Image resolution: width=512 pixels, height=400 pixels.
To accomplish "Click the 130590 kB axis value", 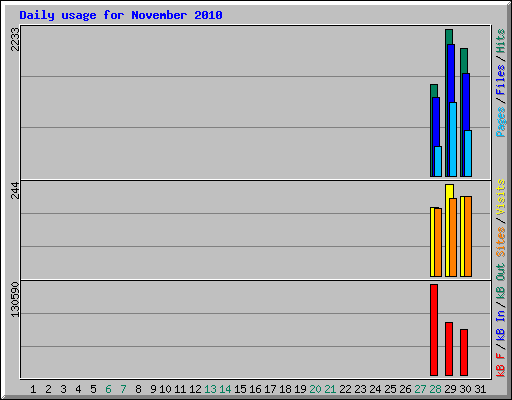I will (x=15, y=299).
